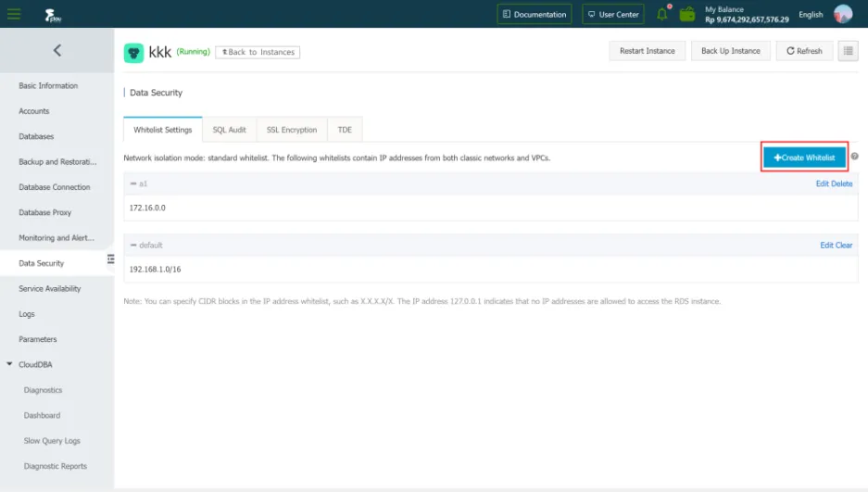Open Database Proxy in sidebar
868x492 pixels.
click(44, 212)
